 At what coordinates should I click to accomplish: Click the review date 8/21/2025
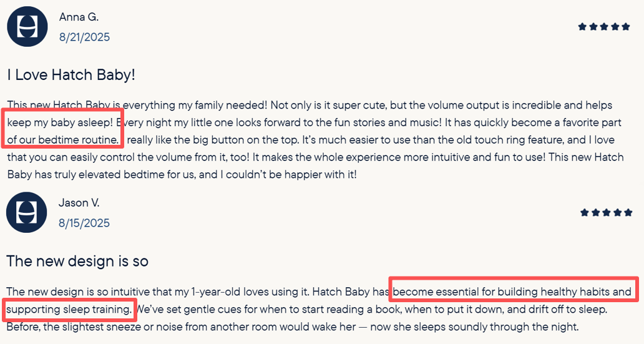tap(84, 37)
